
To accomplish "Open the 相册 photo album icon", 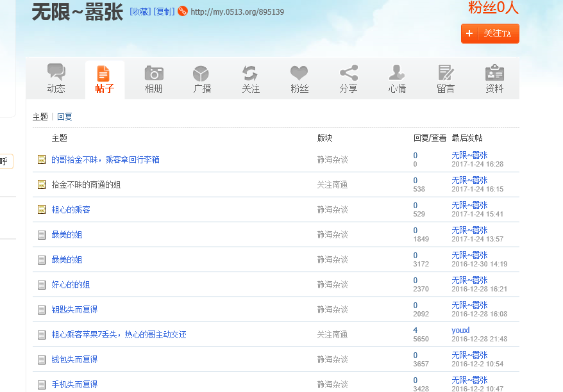I will click(x=154, y=73).
